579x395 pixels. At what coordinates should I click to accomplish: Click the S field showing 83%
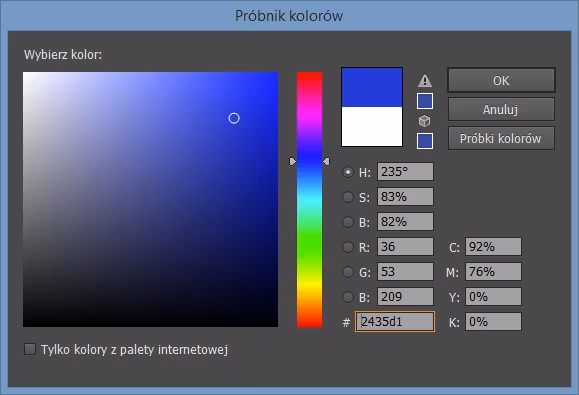click(x=405, y=197)
